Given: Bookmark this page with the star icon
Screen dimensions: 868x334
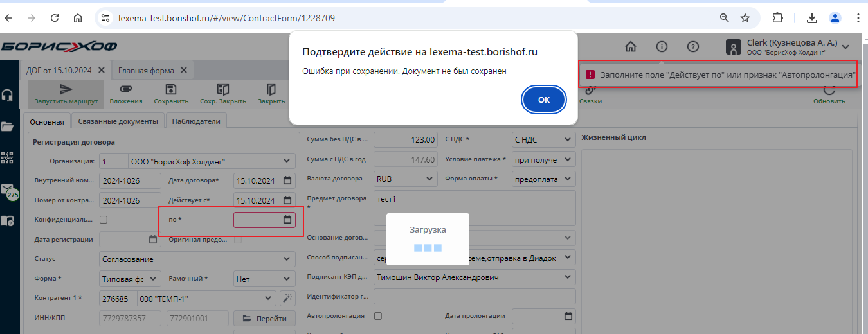Looking at the screenshot, I should coord(745,18).
